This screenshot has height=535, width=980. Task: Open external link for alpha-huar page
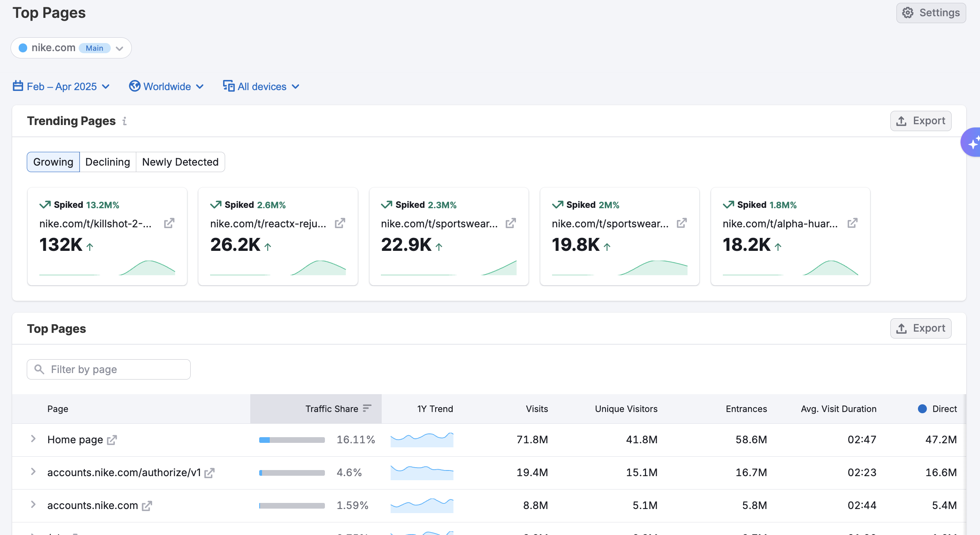(852, 223)
